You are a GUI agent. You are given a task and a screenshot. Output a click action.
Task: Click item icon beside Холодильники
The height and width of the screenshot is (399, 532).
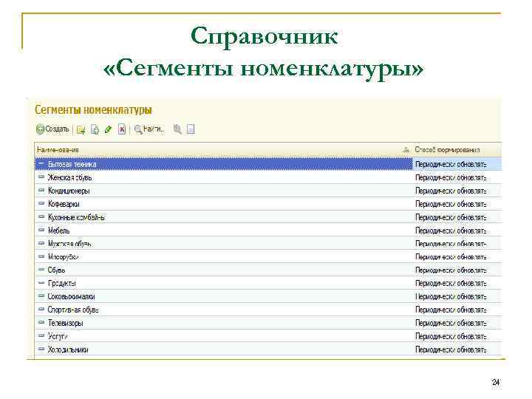[x=41, y=349]
